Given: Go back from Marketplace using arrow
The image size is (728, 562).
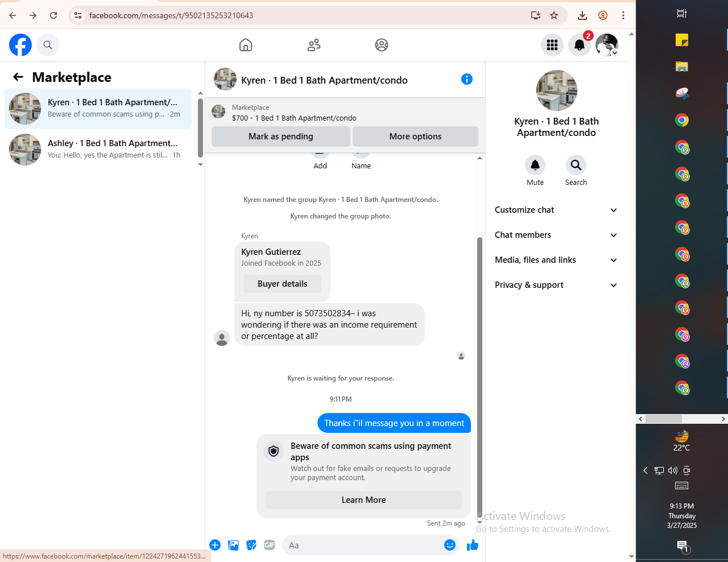Looking at the screenshot, I should (x=18, y=77).
